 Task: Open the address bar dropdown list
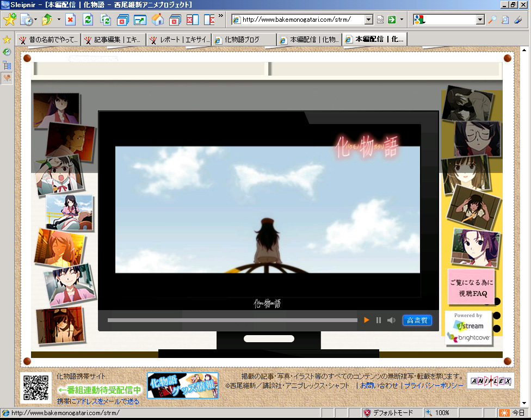[369, 20]
